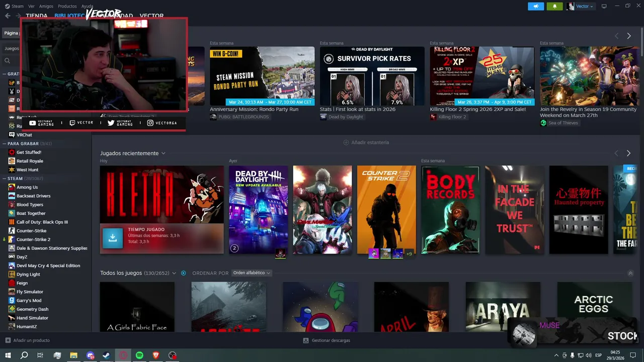The image size is (644, 362).
Task: Click the Dead by Daylight news source icon
Action: coord(323,117)
